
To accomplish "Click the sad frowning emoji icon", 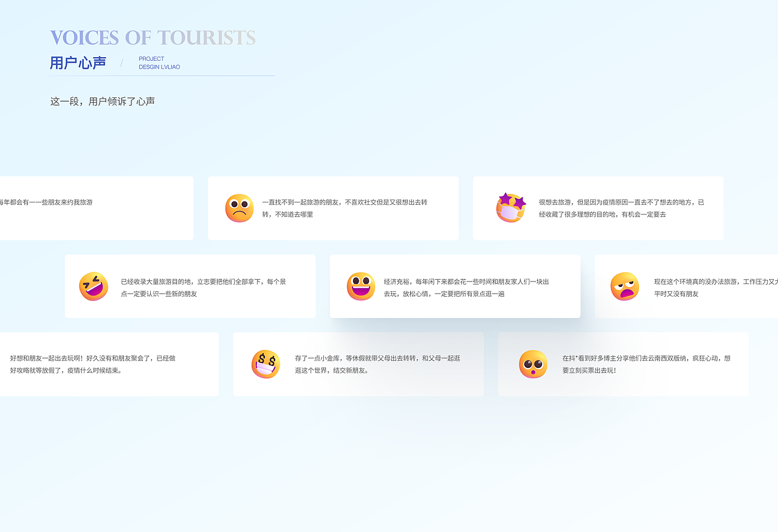I will coord(239,209).
